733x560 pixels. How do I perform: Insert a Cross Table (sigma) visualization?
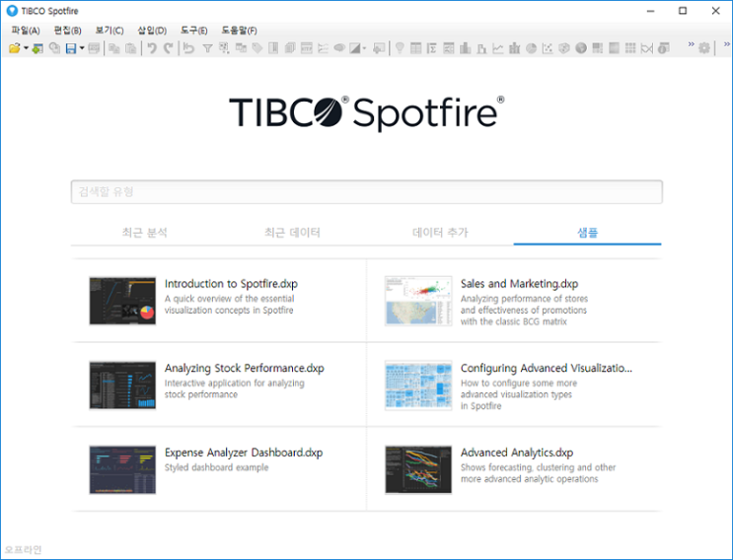(432, 48)
